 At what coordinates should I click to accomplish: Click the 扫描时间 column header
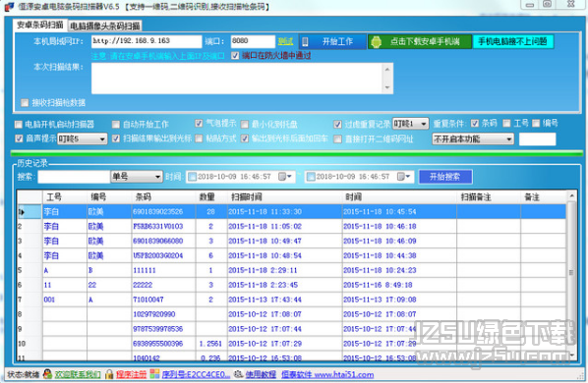pyautogui.click(x=284, y=197)
